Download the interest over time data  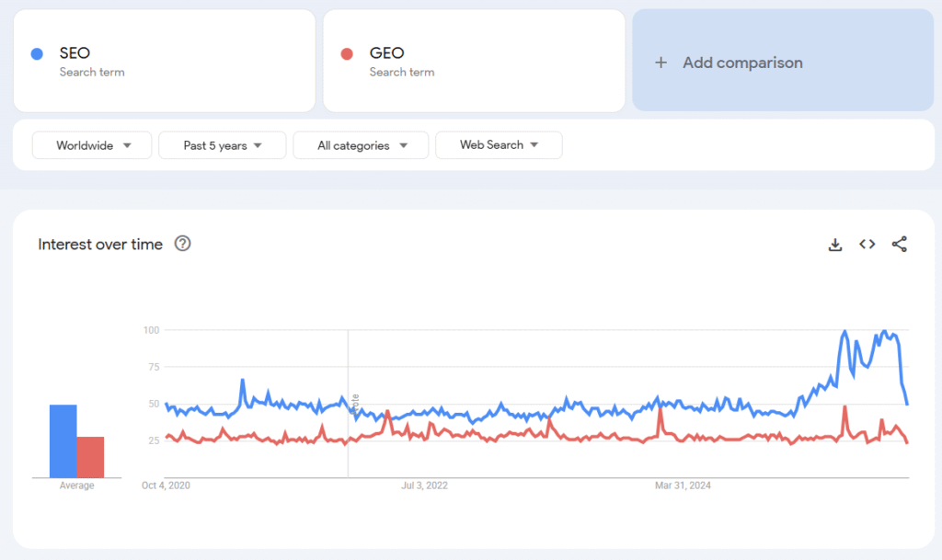(x=835, y=245)
